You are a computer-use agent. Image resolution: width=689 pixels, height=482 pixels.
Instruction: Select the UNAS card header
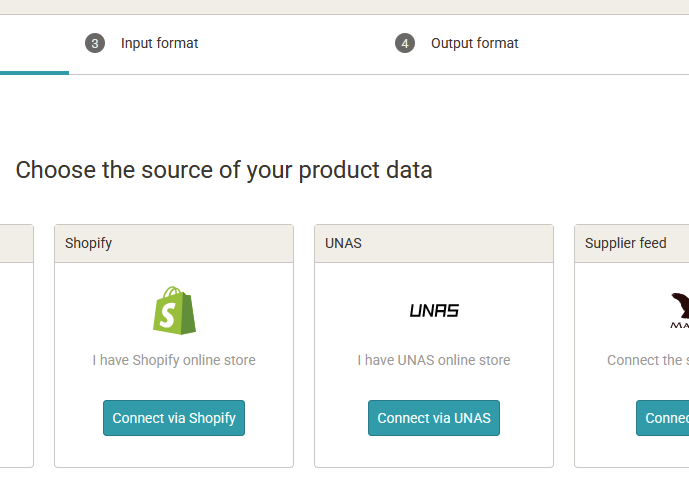tap(434, 243)
